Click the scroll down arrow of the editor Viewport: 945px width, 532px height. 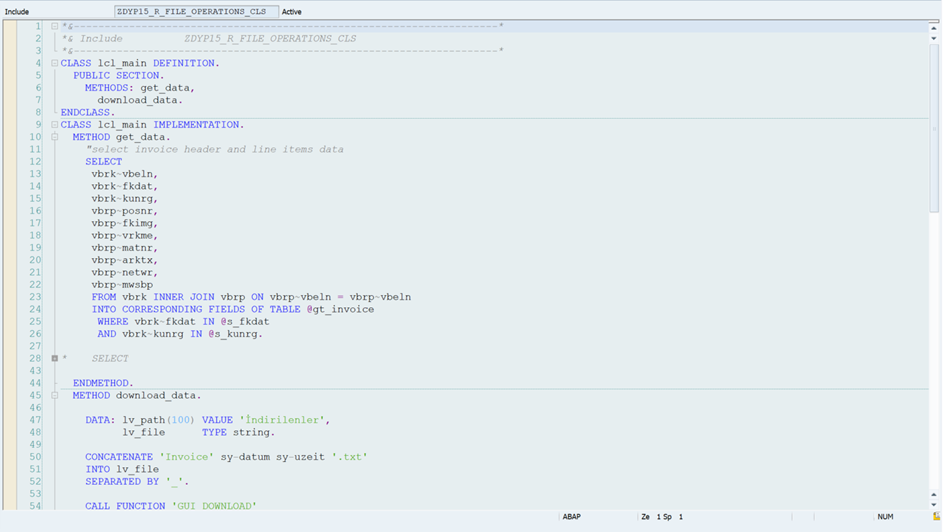(x=935, y=505)
